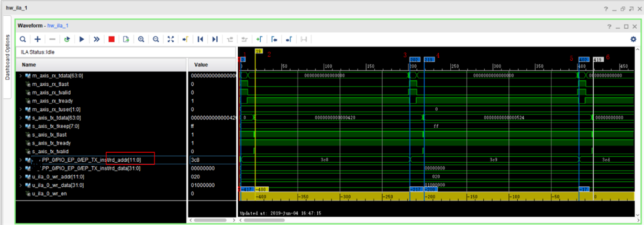This screenshot has width=644, height=225.
Task: Click the ILA Status:Idle field
Action: pyautogui.click(x=126, y=52)
